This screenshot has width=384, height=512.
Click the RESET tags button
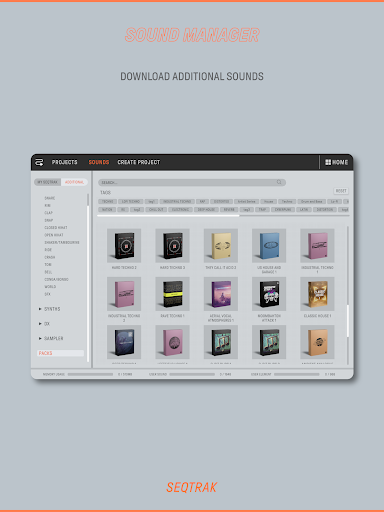pyautogui.click(x=341, y=191)
